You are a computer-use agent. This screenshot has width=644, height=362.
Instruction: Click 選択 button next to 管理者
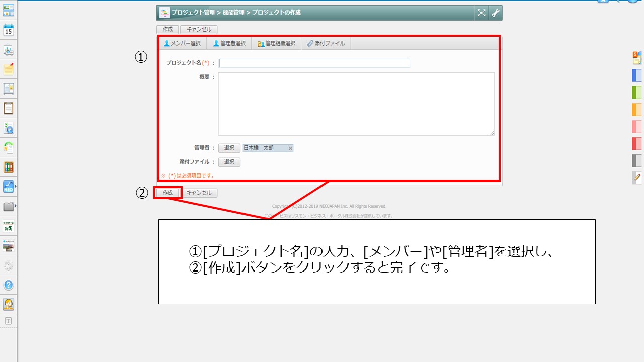pos(229,148)
